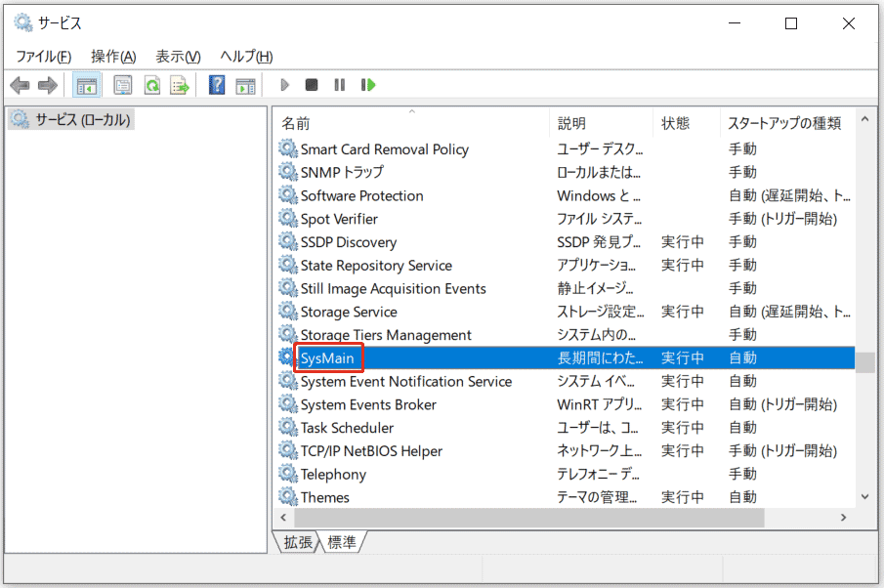Screen dimensions: 884x588
Task: Click テーマの管理... description of Themes
Action: 597,497
